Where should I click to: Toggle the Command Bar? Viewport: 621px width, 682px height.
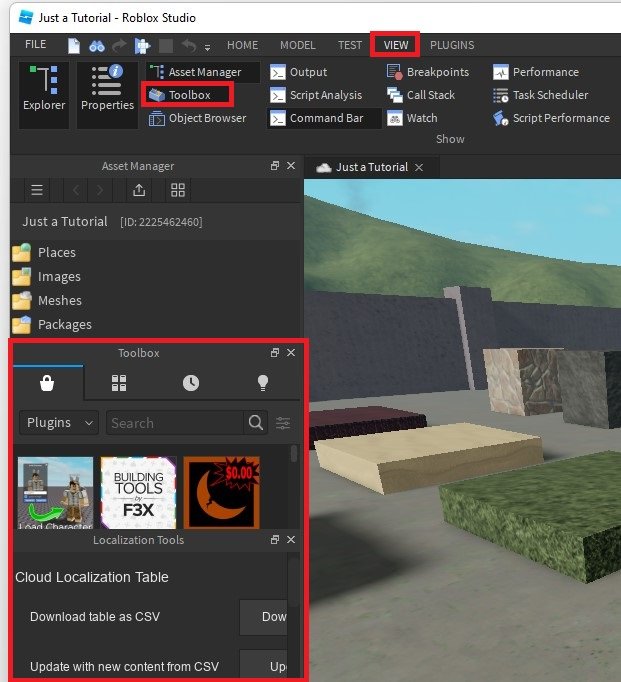324,118
